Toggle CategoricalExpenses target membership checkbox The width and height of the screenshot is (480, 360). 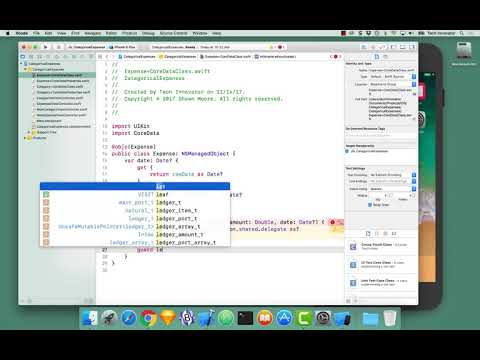[347, 151]
